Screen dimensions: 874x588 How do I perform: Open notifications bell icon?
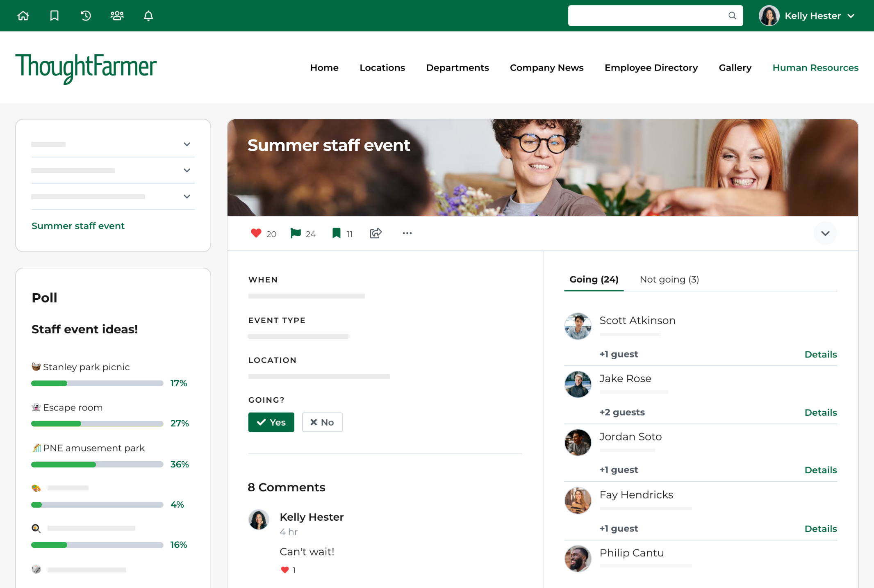pyautogui.click(x=148, y=16)
